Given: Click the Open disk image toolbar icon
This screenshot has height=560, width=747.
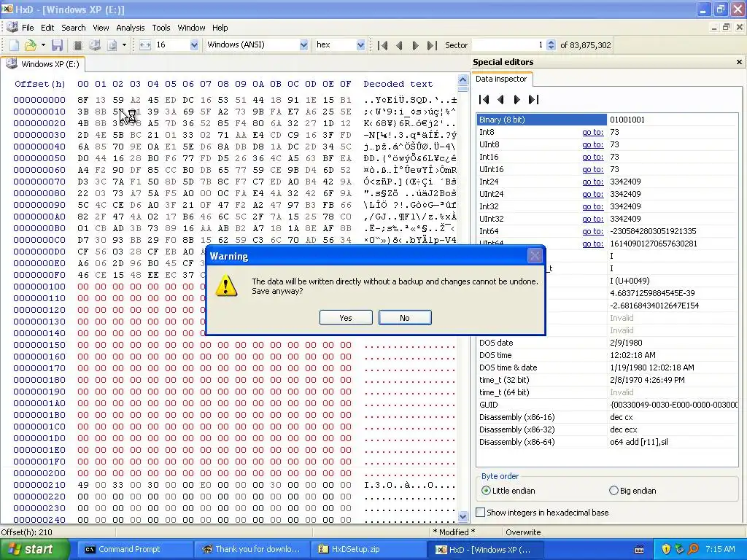Looking at the screenshot, I should [112, 45].
